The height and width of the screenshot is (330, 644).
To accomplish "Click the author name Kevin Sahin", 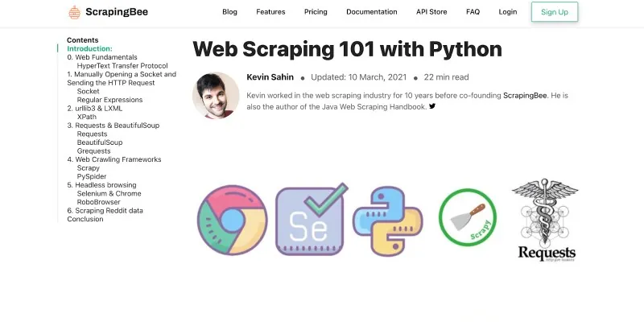I will point(270,77).
